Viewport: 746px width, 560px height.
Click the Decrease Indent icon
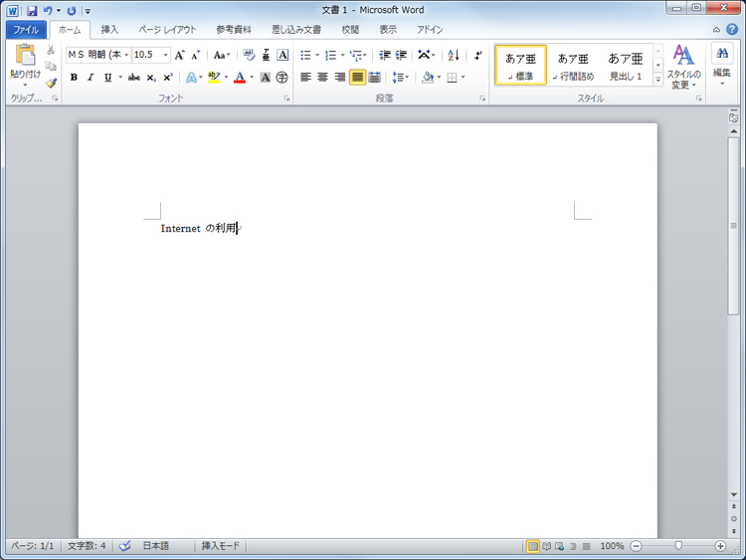tap(384, 55)
